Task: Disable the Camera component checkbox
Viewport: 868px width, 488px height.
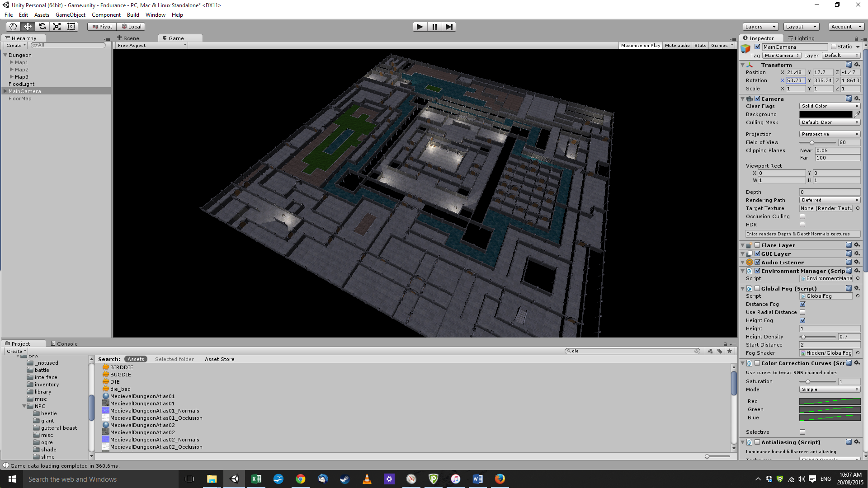Action: click(757, 99)
